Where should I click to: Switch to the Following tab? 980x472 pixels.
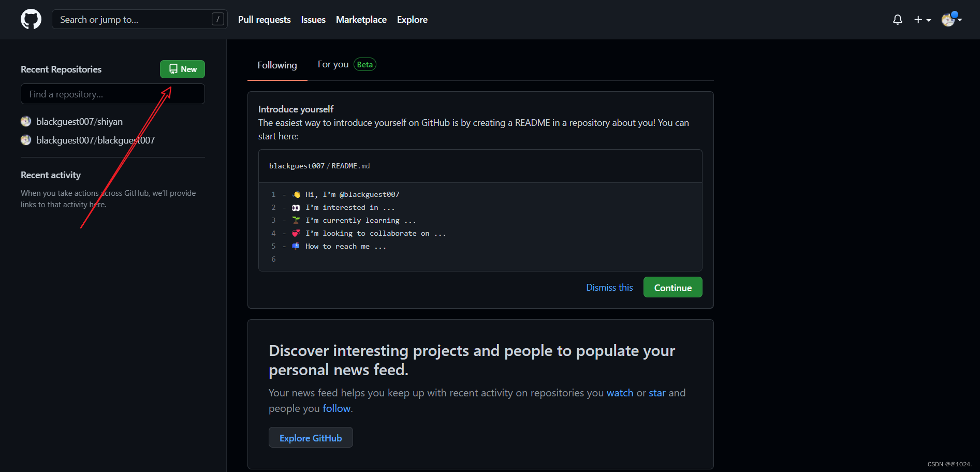point(277,65)
